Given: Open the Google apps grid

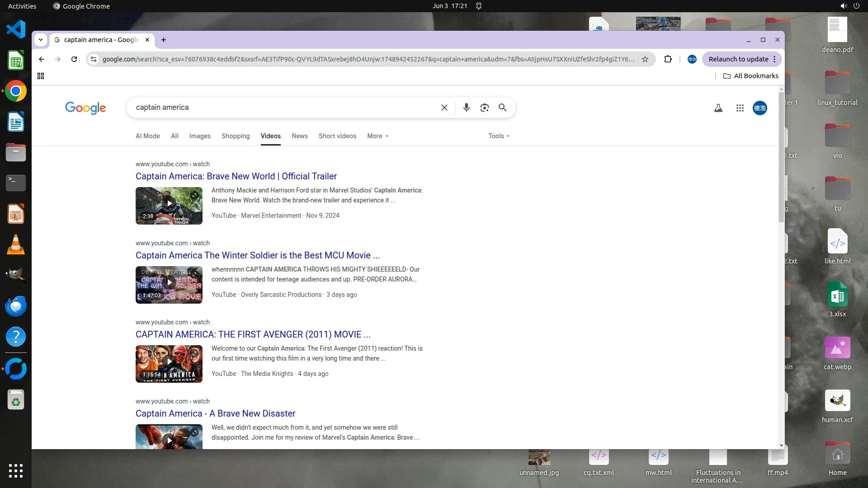Looking at the screenshot, I should (740, 108).
